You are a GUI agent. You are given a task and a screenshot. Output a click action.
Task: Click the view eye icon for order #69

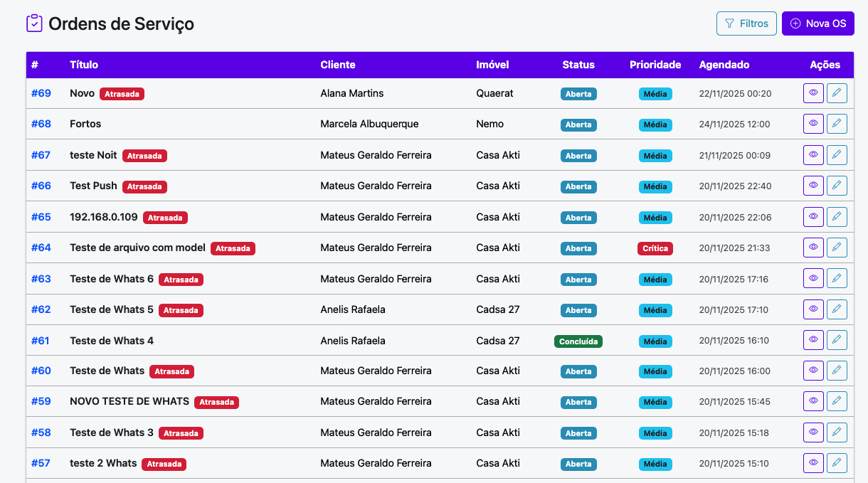(x=813, y=93)
